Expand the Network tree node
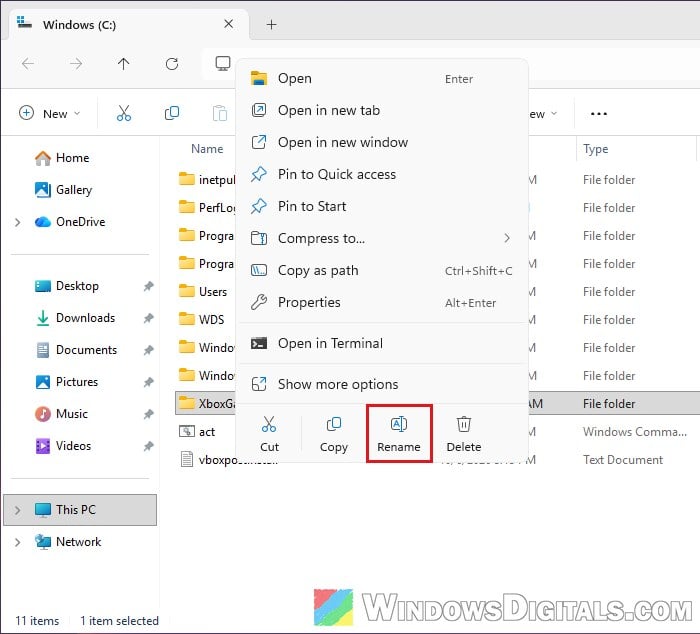Viewport: 700px width, 634px height. 17,542
